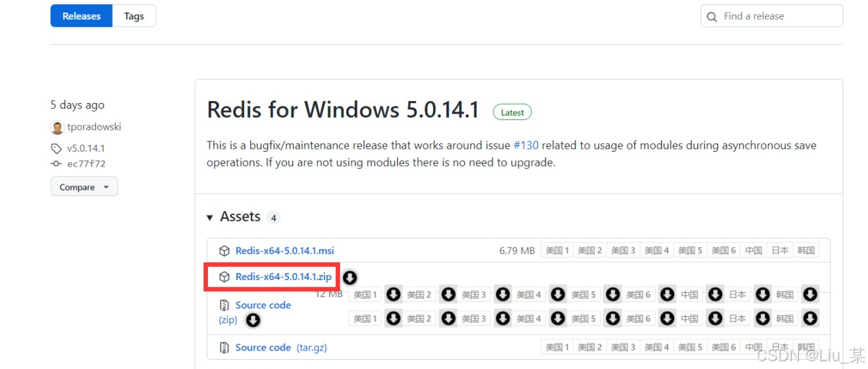The width and height of the screenshot is (868, 369).
Task: Click the download arrow next to (zip) label
Action: [252, 320]
